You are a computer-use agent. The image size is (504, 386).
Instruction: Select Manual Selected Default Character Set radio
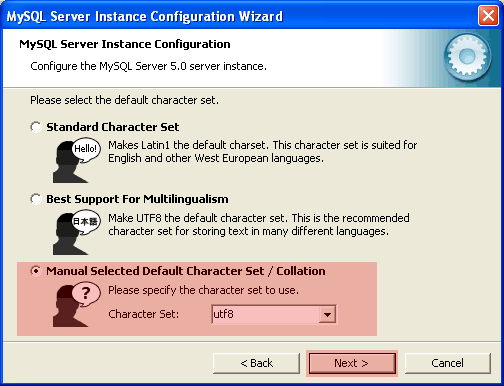coord(36,271)
